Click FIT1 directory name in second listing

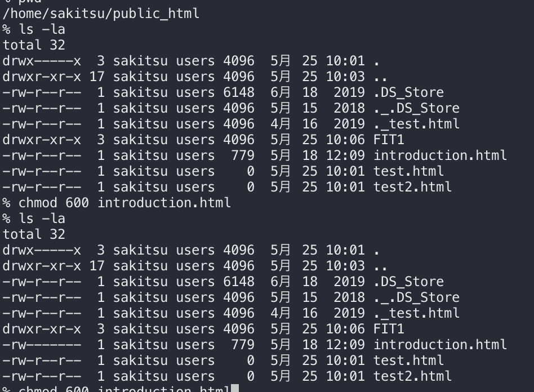click(x=389, y=328)
